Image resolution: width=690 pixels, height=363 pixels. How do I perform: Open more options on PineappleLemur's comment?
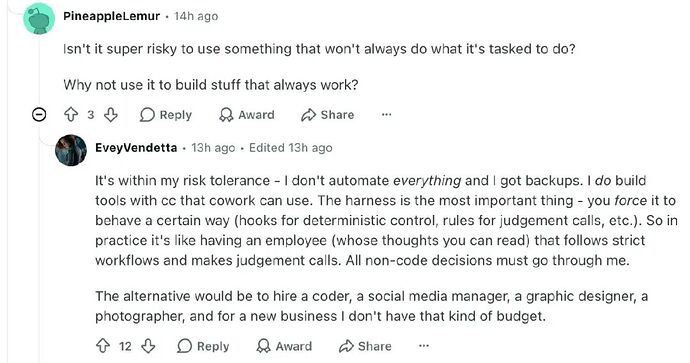coord(386,115)
